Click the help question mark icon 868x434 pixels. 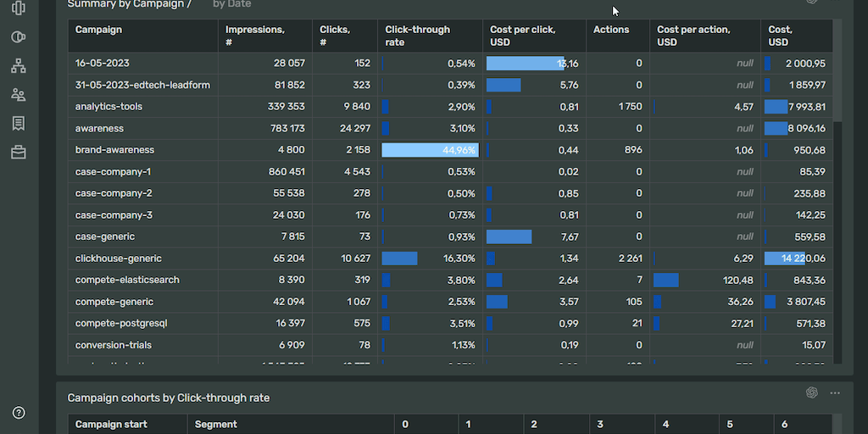(x=19, y=413)
